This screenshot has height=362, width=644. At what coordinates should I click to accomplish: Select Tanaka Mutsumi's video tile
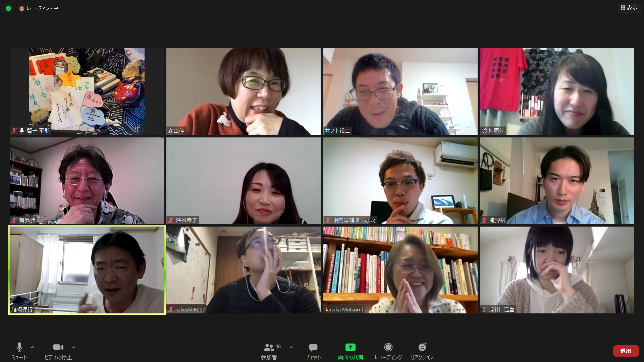(400, 270)
